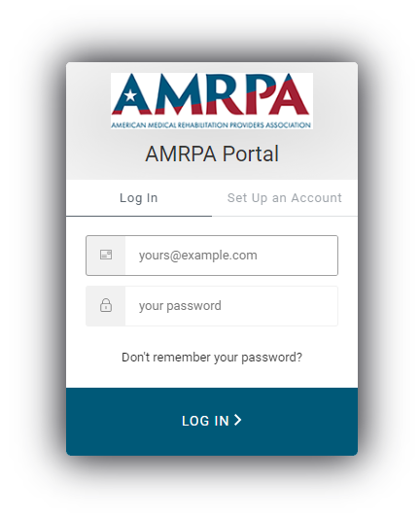Switch to the Log In tab
Image resolution: width=420 pixels, height=514 pixels.
[139, 198]
